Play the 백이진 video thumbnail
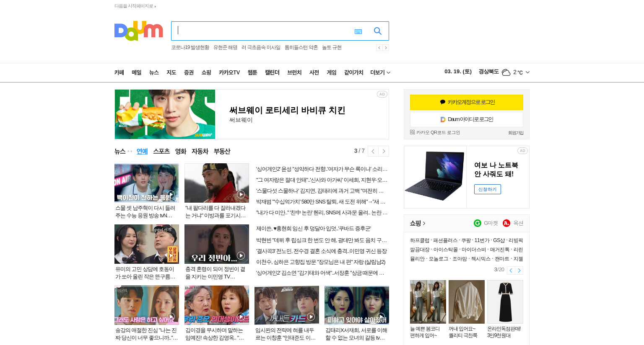 point(146,183)
